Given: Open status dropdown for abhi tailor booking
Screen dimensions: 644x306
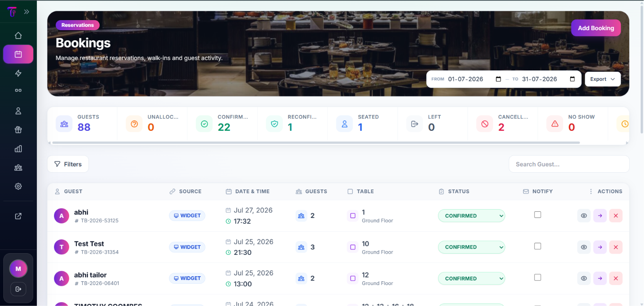Looking at the screenshot, I should pos(472,278).
